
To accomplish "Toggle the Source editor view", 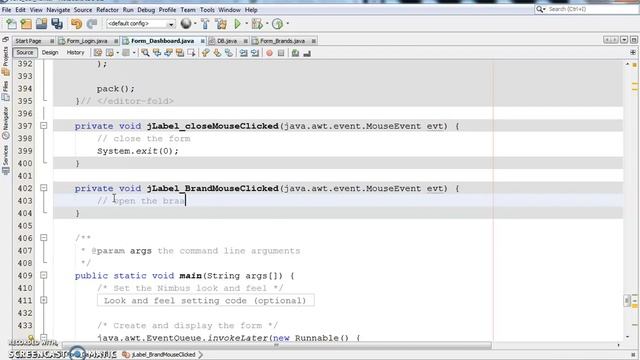I will (24, 53).
